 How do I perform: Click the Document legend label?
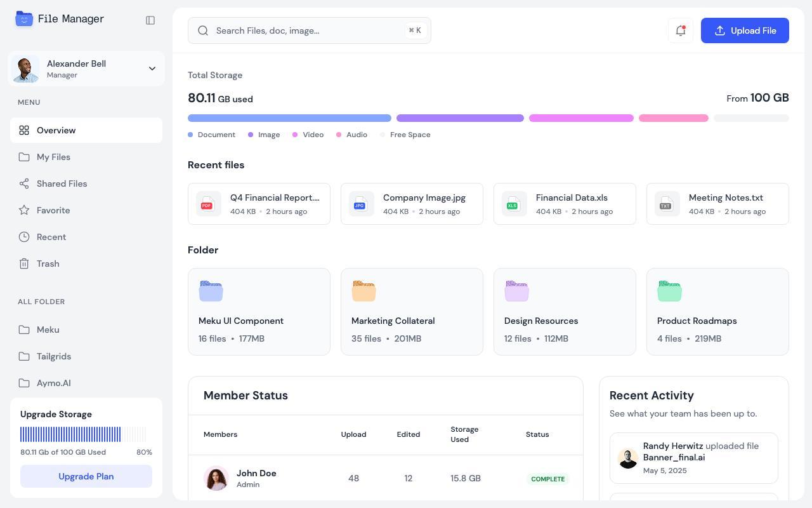216,135
